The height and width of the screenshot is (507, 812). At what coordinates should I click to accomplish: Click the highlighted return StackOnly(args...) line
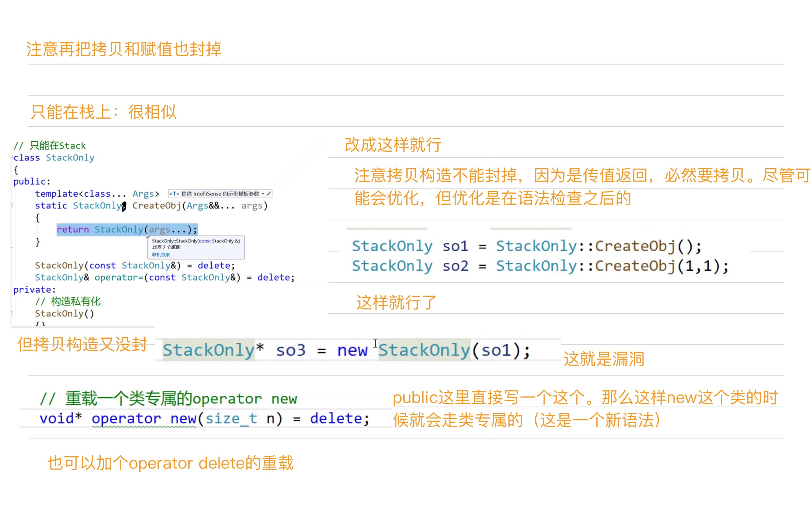tap(127, 230)
